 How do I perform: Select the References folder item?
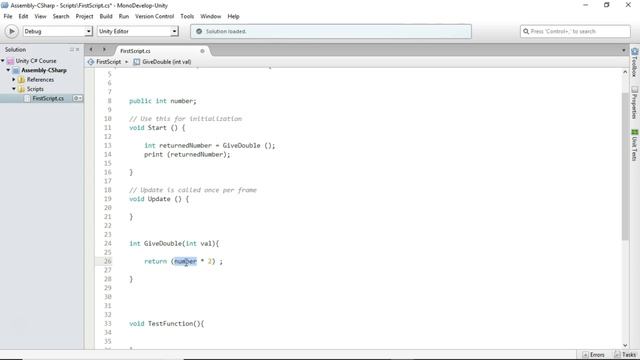tap(40, 80)
